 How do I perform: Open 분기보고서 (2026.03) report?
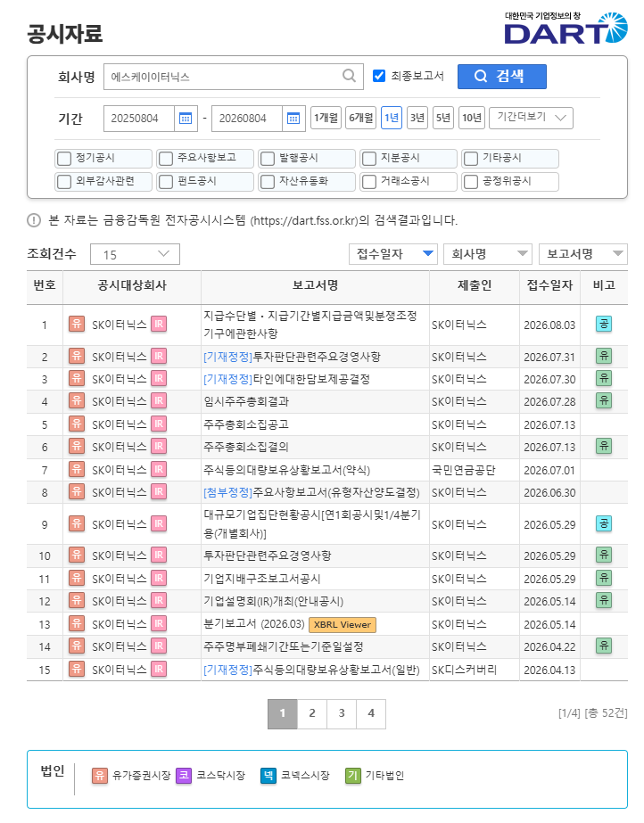point(254,624)
